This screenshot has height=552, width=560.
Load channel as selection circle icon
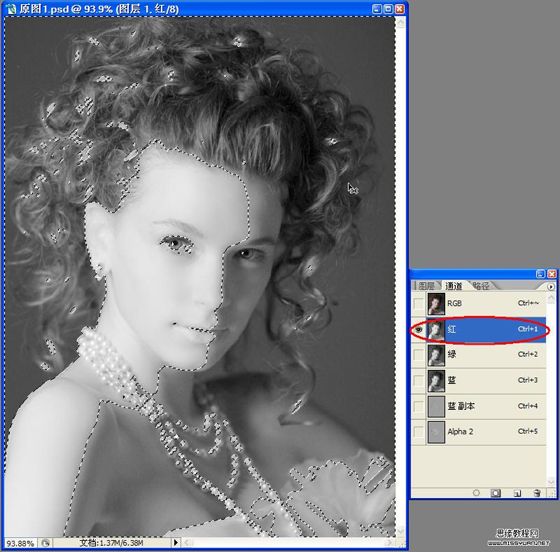(476, 493)
